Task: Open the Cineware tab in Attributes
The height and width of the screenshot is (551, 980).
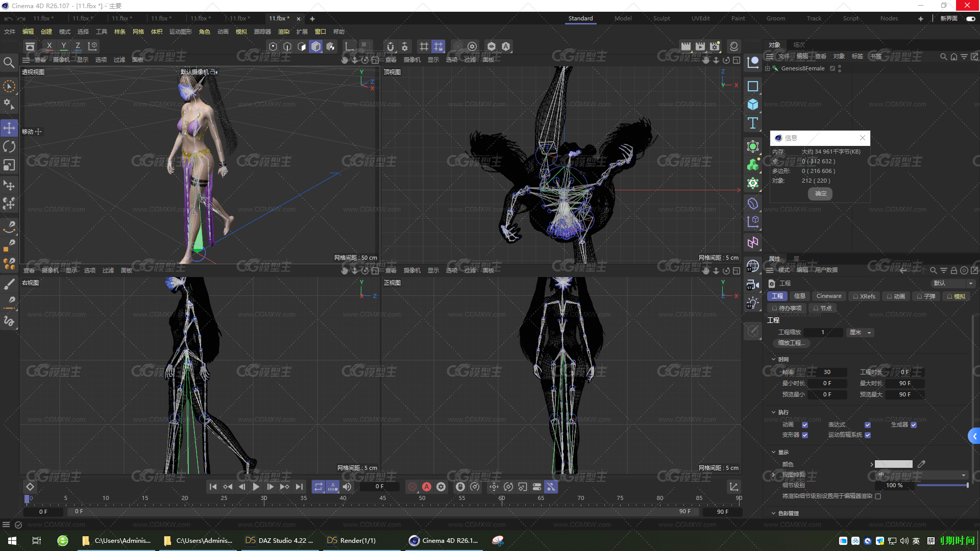Action: point(829,296)
